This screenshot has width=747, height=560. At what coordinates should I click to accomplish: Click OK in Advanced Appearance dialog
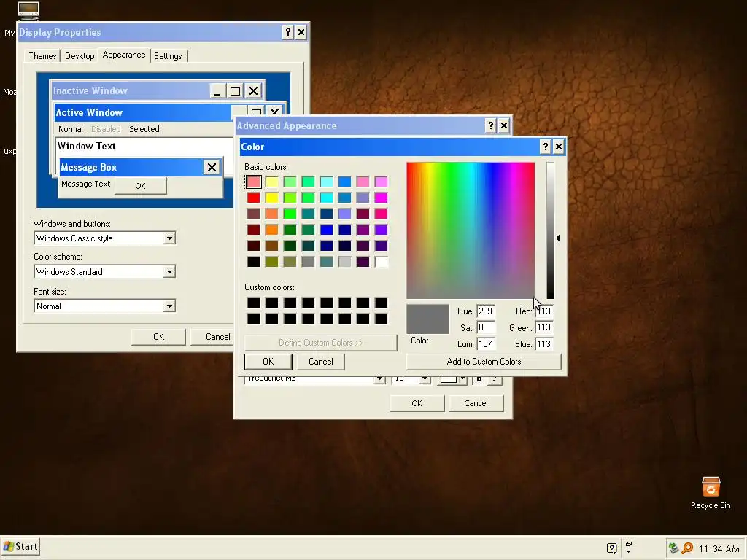coord(417,403)
